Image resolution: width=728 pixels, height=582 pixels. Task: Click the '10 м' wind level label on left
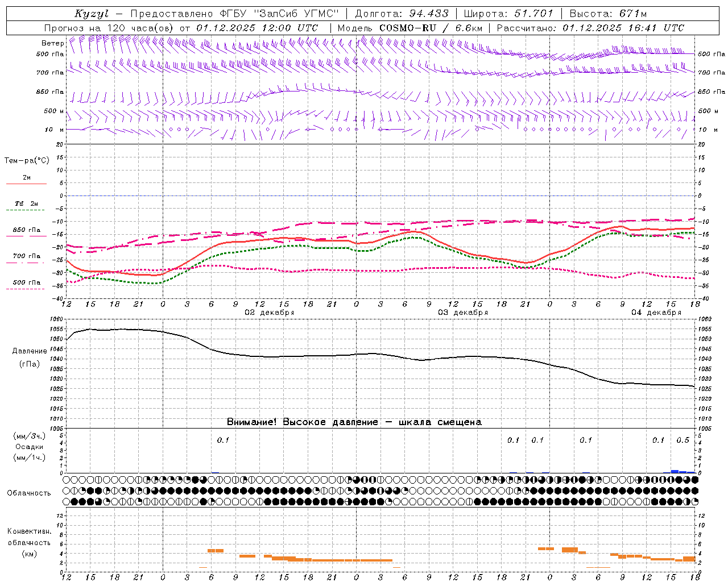click(x=54, y=130)
